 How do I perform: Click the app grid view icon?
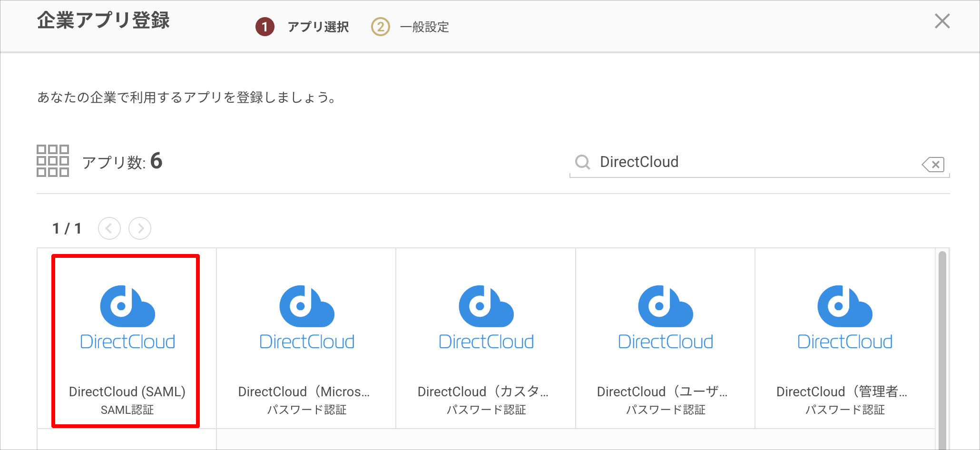click(x=53, y=161)
